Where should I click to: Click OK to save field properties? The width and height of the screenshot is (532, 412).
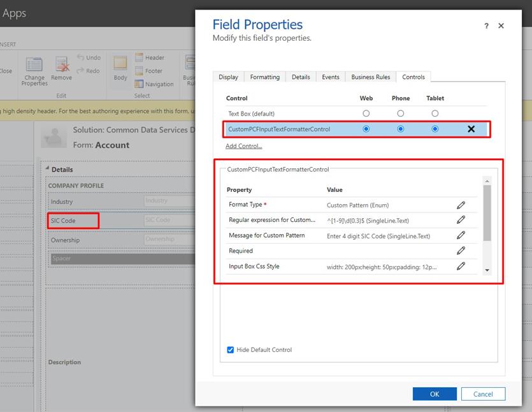tap(435, 394)
